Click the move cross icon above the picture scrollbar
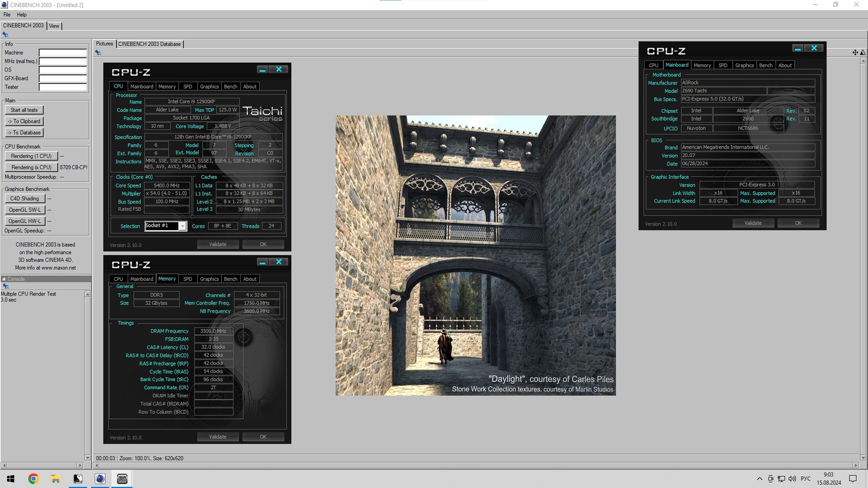Viewport: 868px width, 488px height. tap(855, 52)
